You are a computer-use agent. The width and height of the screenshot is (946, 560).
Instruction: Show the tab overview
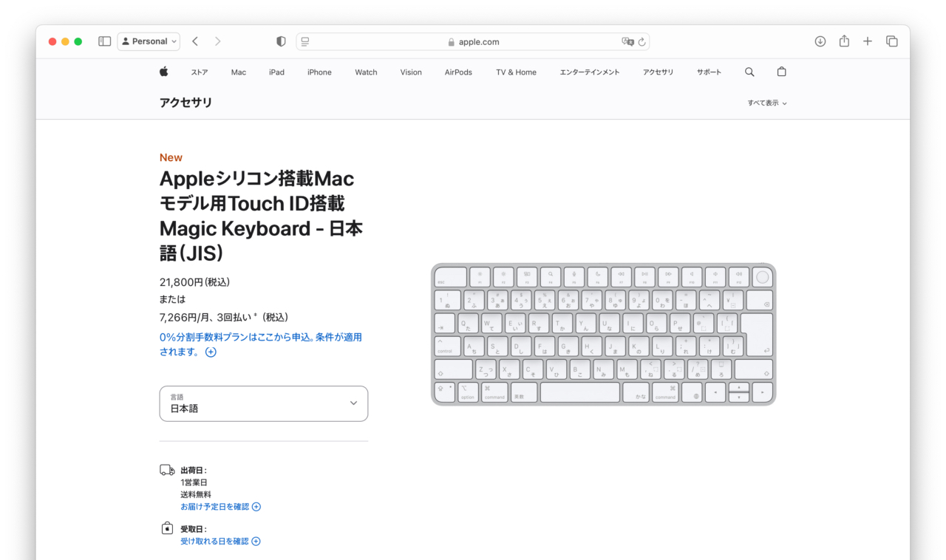892,41
